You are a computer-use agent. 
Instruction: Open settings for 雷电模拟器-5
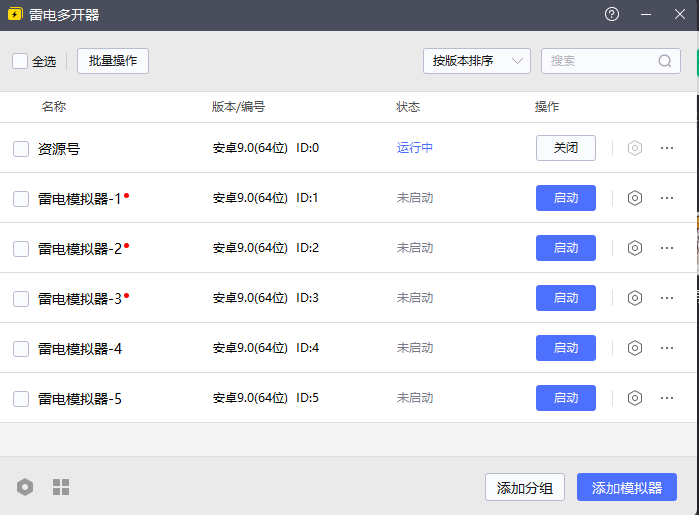[x=634, y=398]
